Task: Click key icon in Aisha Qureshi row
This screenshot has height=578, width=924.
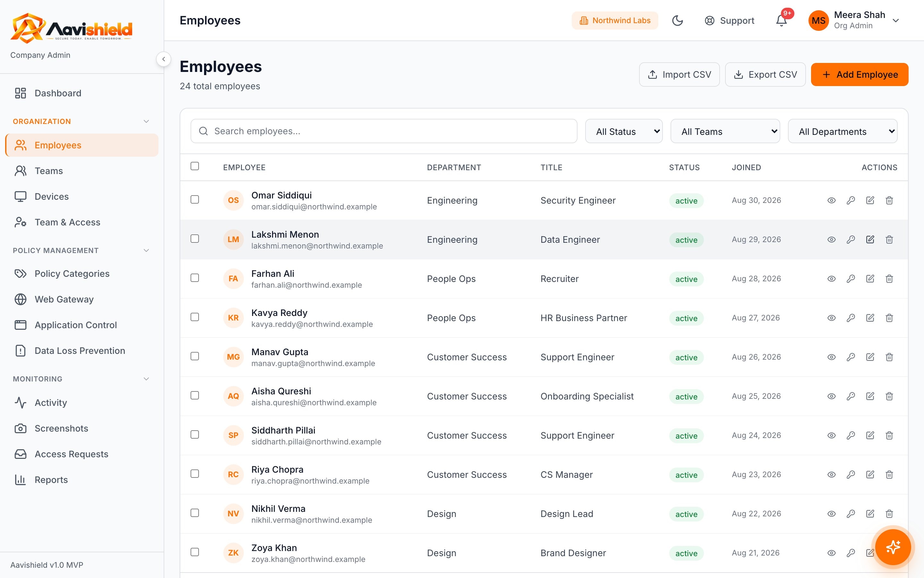Action: [x=851, y=397]
